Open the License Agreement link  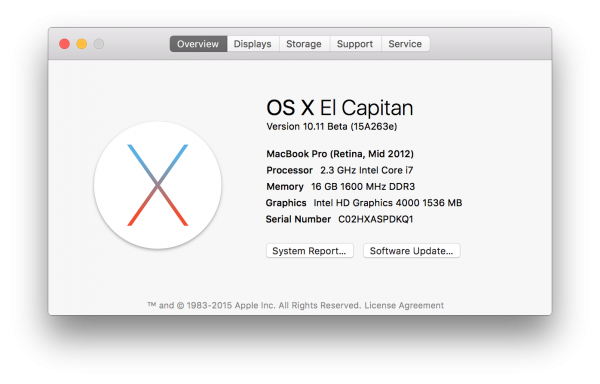point(404,306)
